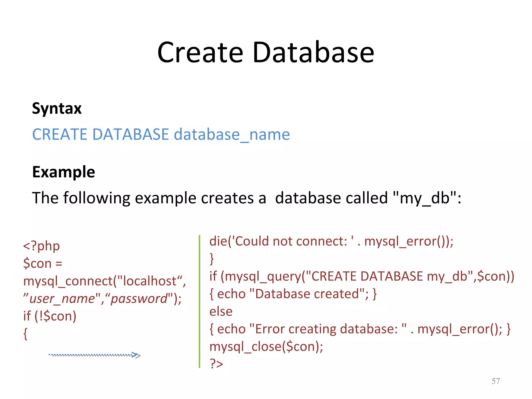Click the '<?php' opening tag
The width and height of the screenshot is (532, 399).
41,246
